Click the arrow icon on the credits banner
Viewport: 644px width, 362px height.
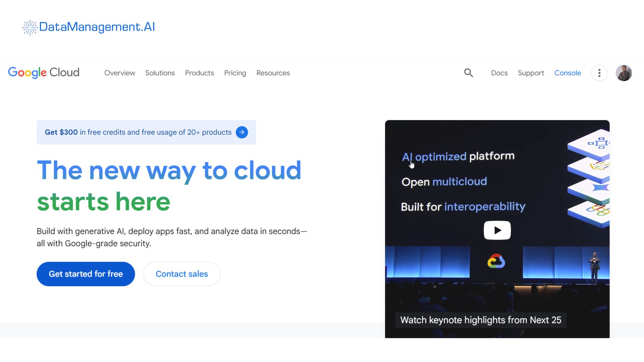click(241, 132)
